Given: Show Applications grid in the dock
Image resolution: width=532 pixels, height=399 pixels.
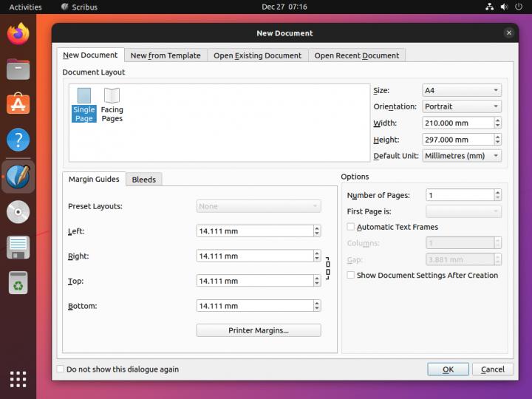Looking at the screenshot, I should click(x=18, y=379).
